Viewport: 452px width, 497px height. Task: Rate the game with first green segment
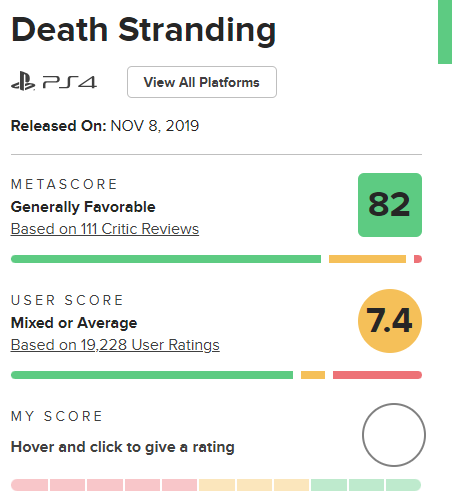tap(329, 485)
